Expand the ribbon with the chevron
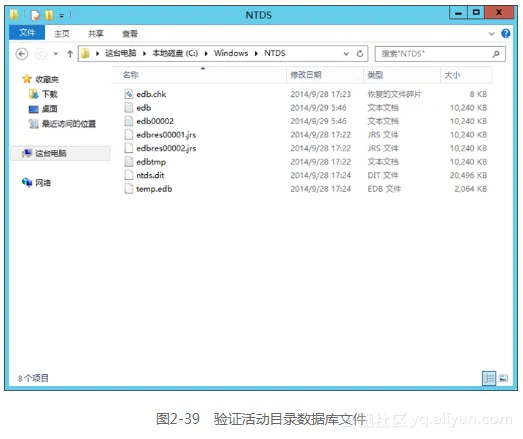This screenshot has width=523, height=439. 491,33
